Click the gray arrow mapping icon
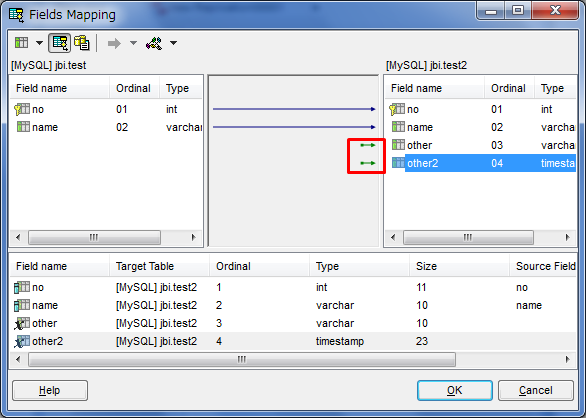 pos(114,43)
